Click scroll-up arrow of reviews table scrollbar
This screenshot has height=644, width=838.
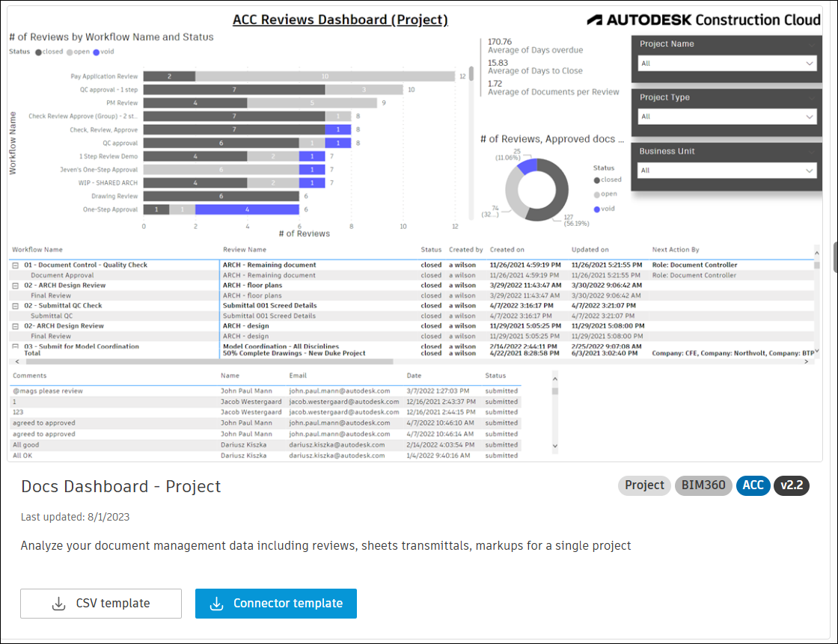(x=816, y=253)
